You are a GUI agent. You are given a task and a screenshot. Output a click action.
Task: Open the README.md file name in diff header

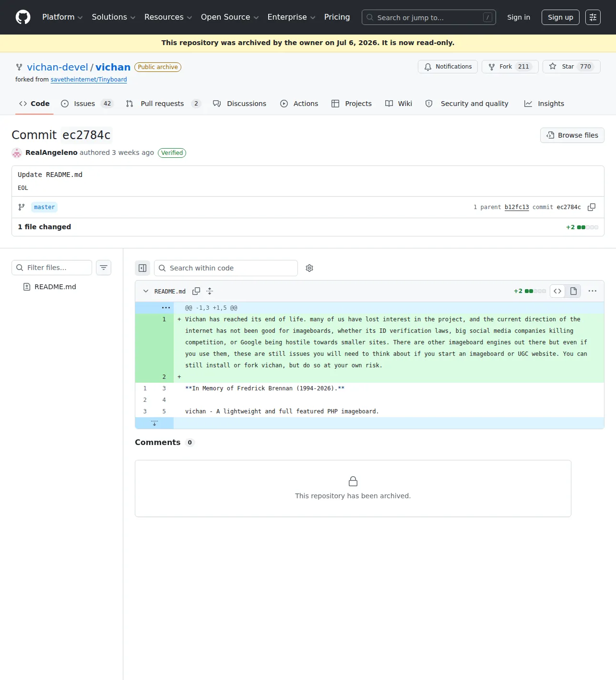pyautogui.click(x=170, y=292)
